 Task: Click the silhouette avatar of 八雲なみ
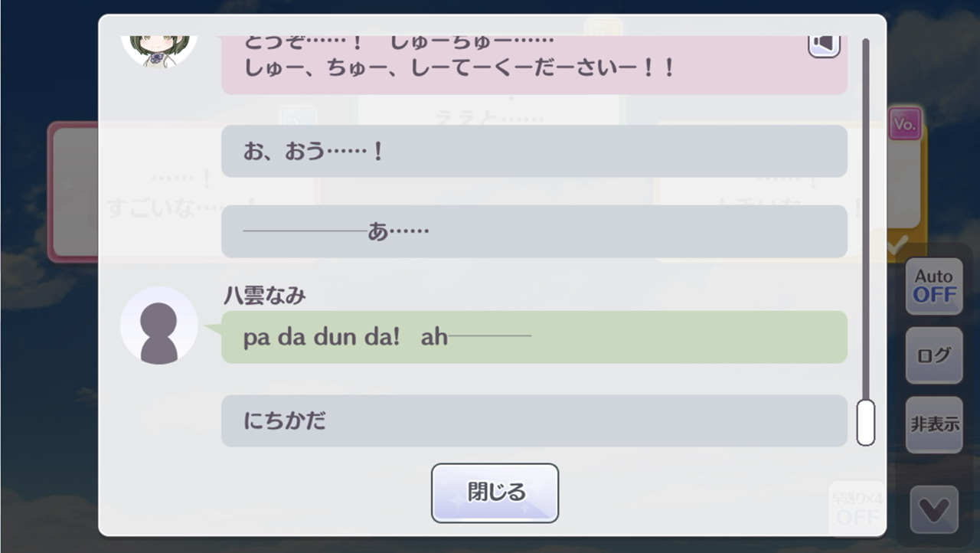(159, 326)
